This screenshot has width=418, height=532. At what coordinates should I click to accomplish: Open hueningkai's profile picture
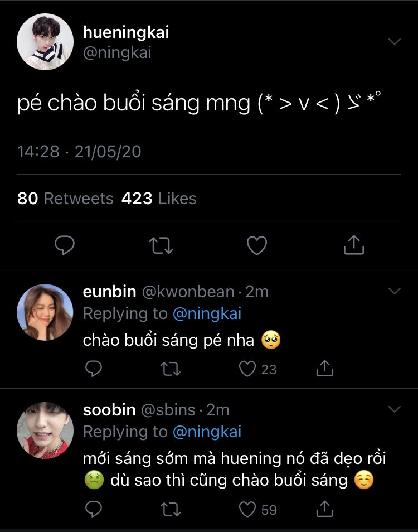[45, 42]
